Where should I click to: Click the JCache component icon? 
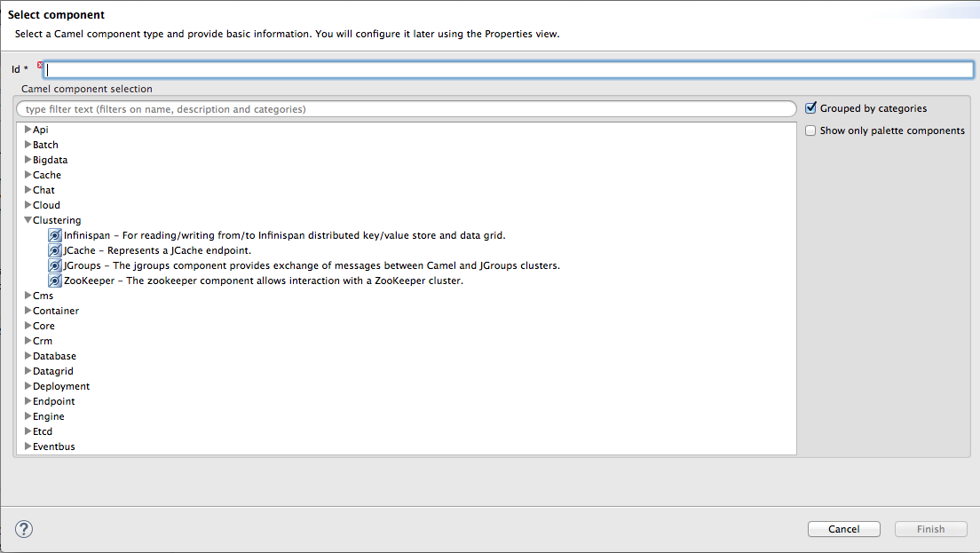tap(55, 250)
